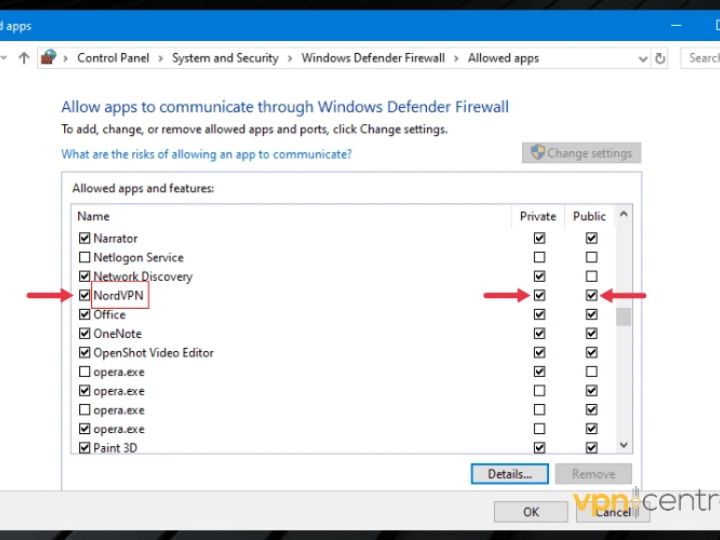This screenshot has width=720, height=540.
Task: Open the address bar history dropdown
Action: pyautogui.click(x=643, y=59)
